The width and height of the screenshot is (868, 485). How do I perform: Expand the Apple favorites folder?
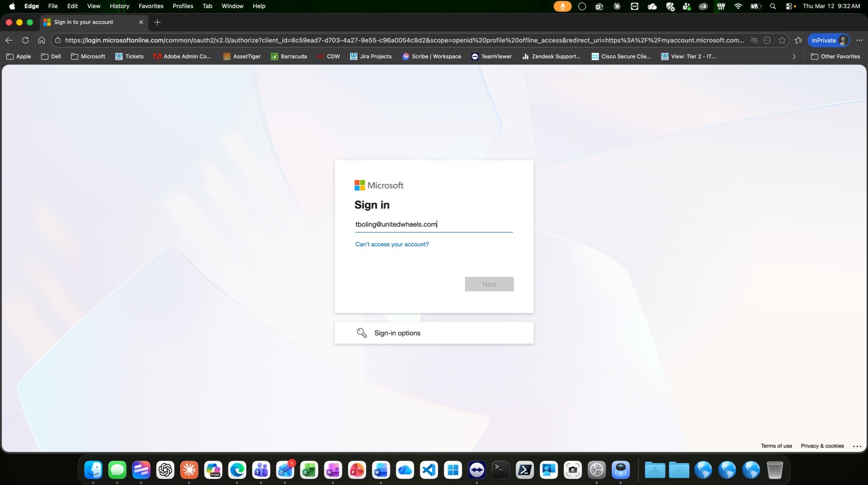(19, 57)
